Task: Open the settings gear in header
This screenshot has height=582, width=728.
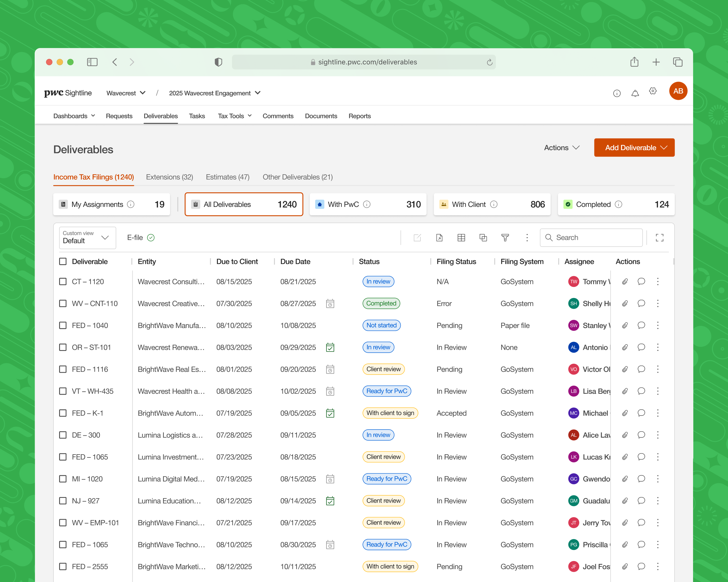Action: pos(653,91)
